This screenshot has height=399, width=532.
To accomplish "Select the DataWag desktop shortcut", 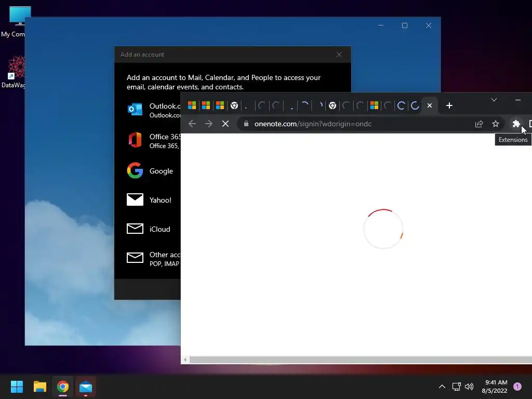I will pyautogui.click(x=14, y=72).
